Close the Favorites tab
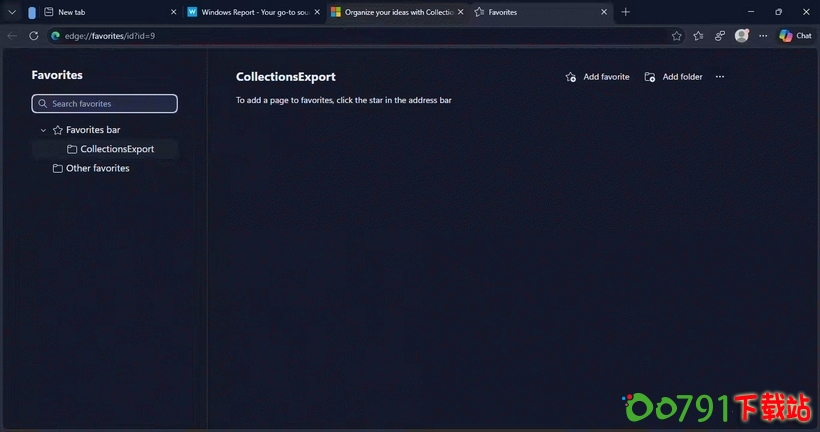This screenshot has width=820, height=432. click(603, 12)
